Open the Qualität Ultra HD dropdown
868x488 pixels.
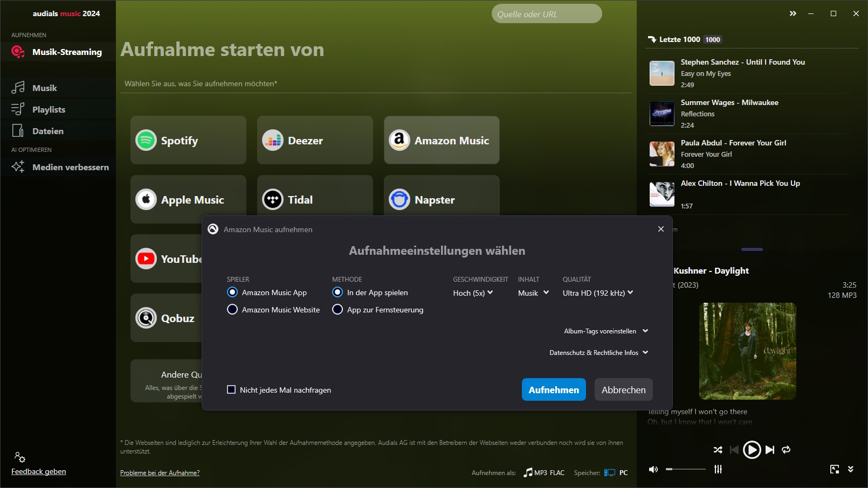click(x=598, y=292)
